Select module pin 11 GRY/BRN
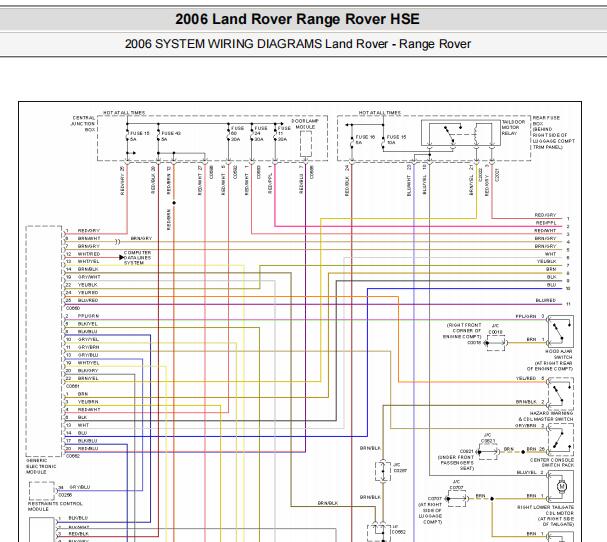 [x=82, y=347]
